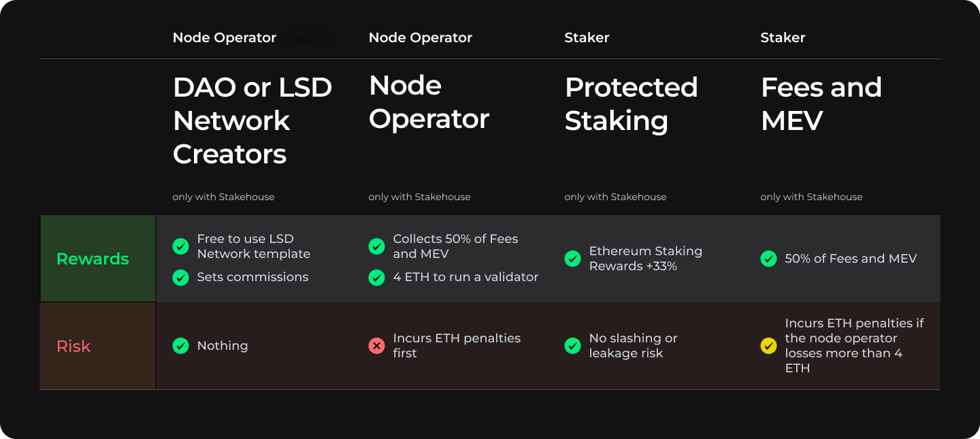Click the third column Staker header label
Image resolution: width=980 pixels, height=439 pixels.
[x=587, y=37]
